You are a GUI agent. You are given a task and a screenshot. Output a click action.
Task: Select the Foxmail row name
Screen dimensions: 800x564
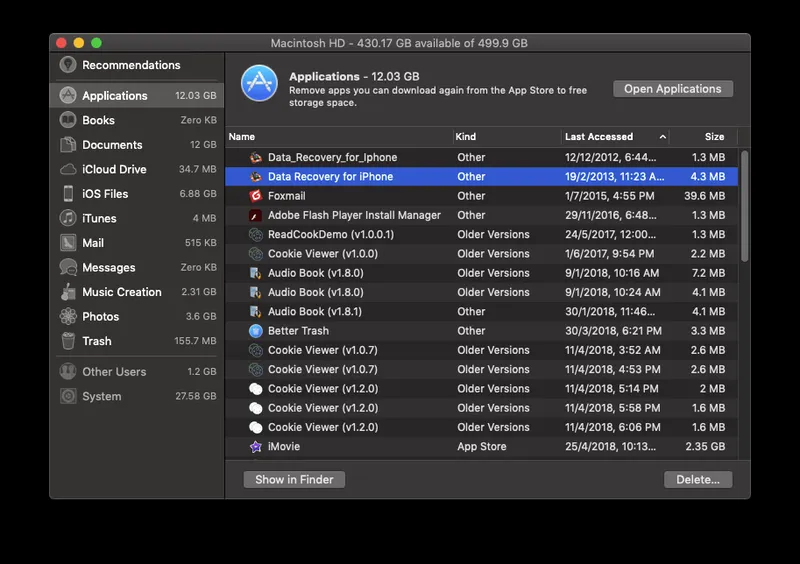point(286,196)
